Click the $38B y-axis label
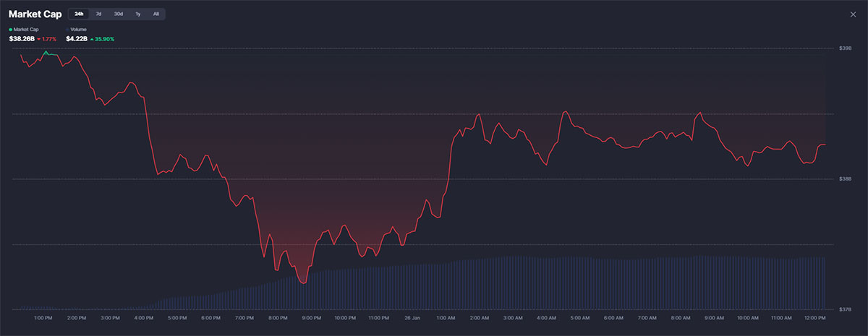The height and width of the screenshot is (336, 868). click(x=846, y=179)
